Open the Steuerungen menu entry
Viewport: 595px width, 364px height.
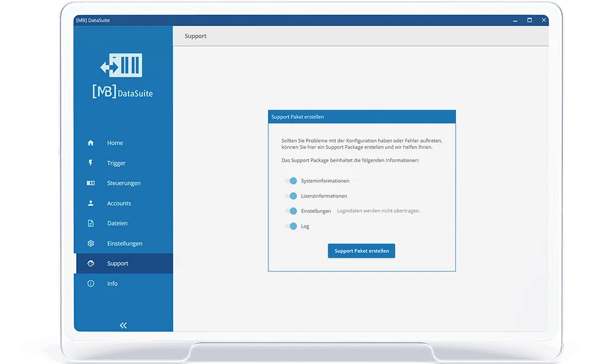click(x=124, y=183)
